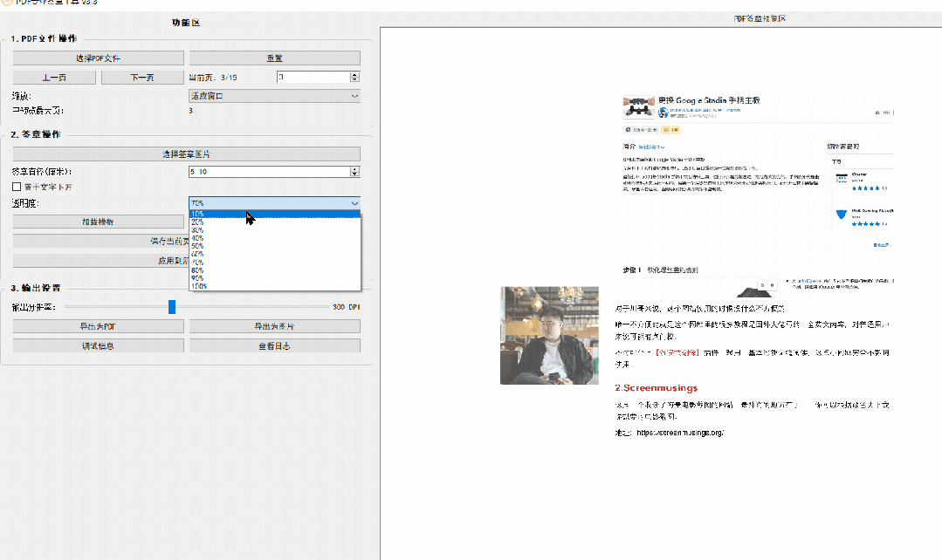The image size is (942, 560).
Task: Click the down arrow of the page number spinner
Action: click(354, 80)
